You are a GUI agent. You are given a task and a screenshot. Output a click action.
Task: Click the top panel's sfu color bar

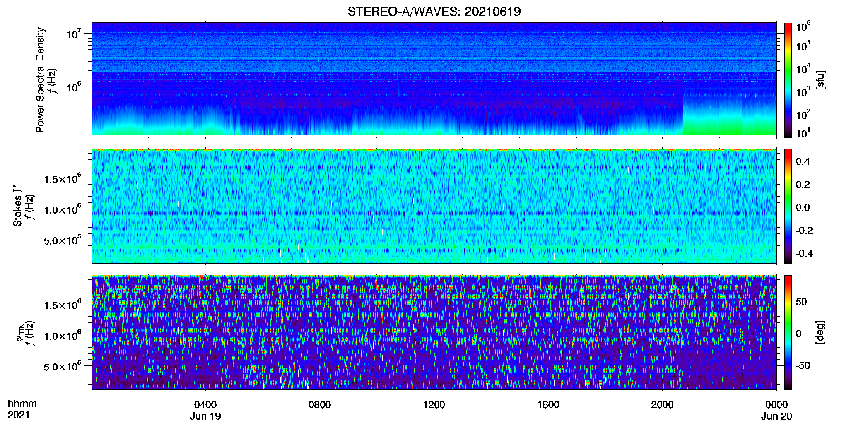tap(788, 80)
